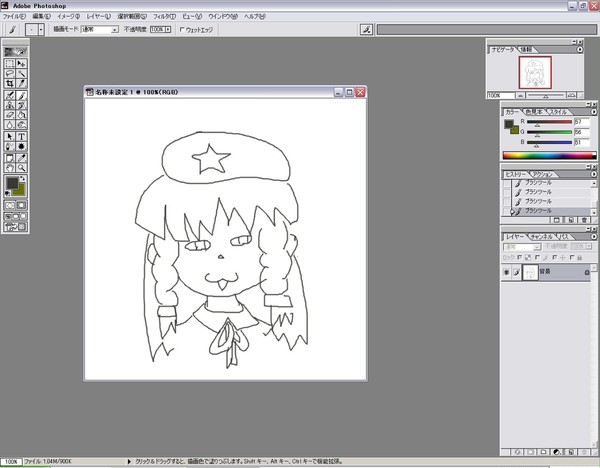Screen dimensions: 600x468
Task: Select the Eraser tool
Action: click(10, 115)
